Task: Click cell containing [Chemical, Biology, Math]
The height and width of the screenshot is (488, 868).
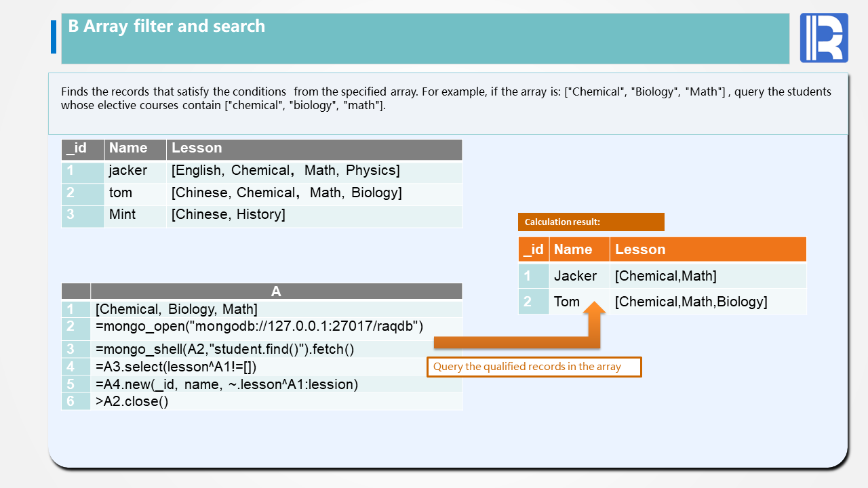Action: pos(176,309)
